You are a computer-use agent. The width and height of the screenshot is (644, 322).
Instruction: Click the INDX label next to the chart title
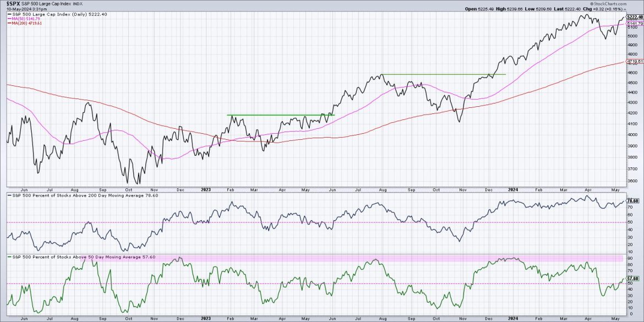pyautogui.click(x=77, y=3)
